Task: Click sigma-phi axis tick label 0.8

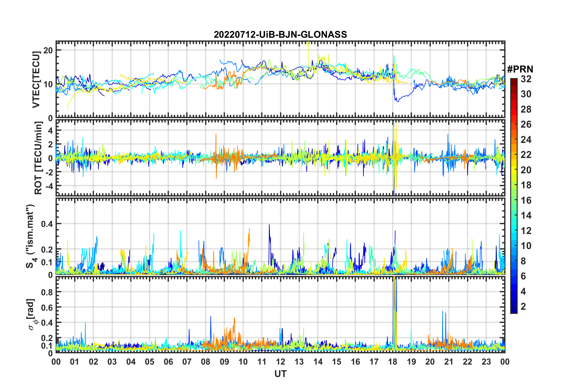Action: (x=47, y=292)
